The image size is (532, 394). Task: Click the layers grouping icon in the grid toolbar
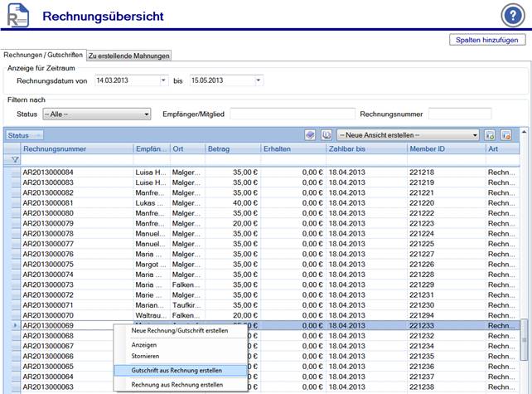(x=310, y=135)
